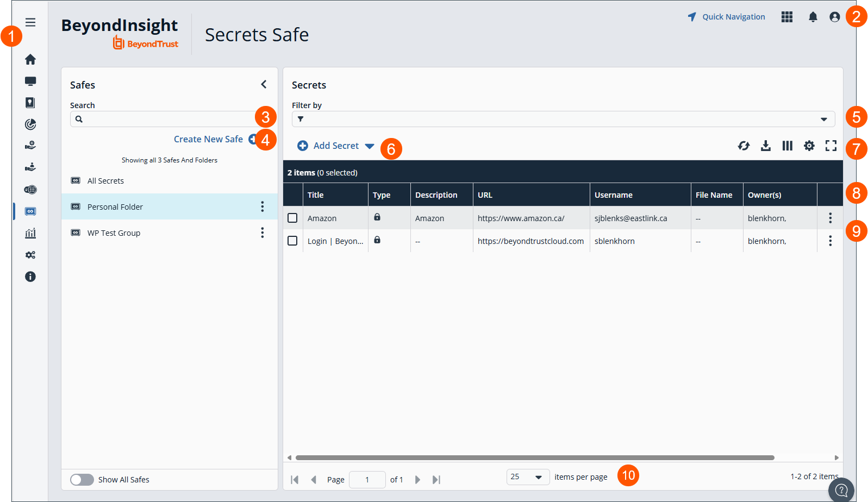Click Quick Navigation link
The image size is (868, 502).
[726, 17]
